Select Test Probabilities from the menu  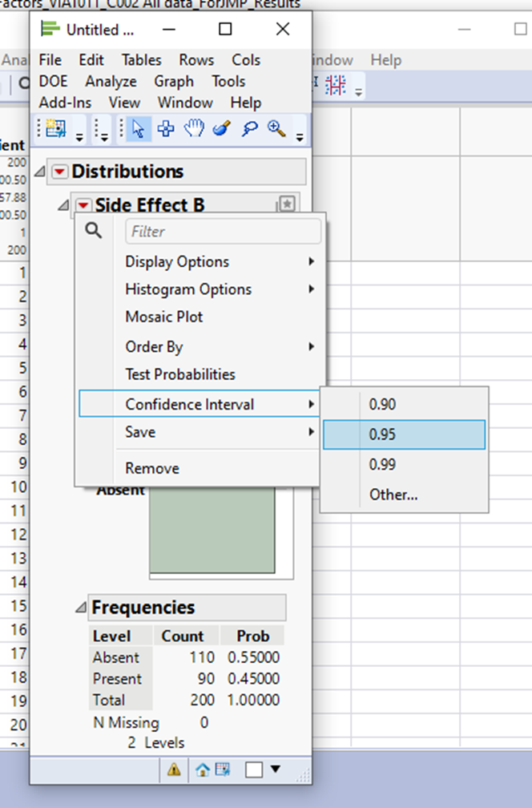point(180,374)
